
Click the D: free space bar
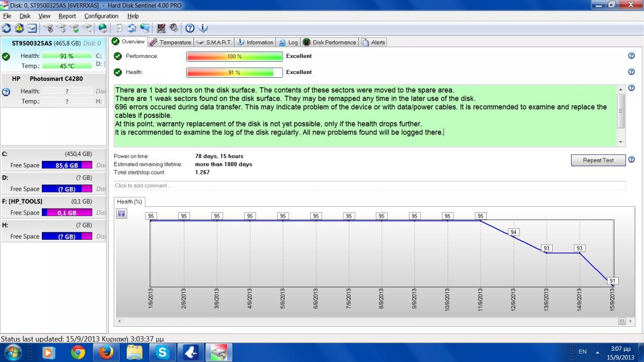[67, 189]
